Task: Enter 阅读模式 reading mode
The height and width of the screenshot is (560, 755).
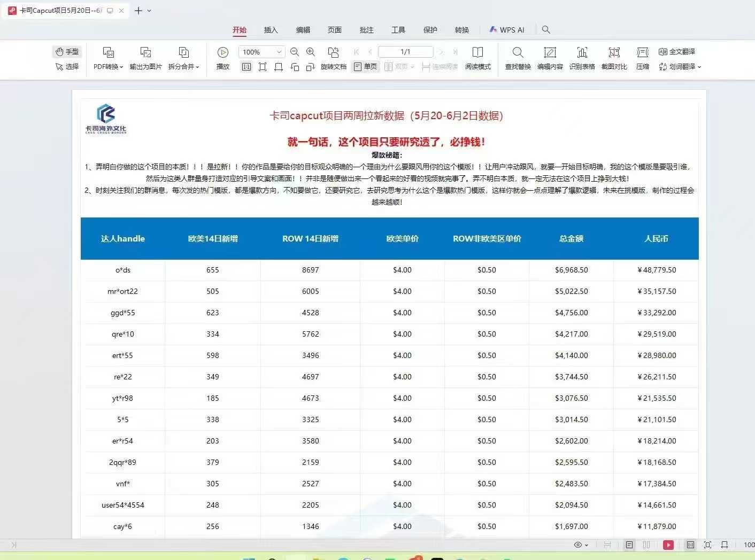Action: tap(477, 59)
